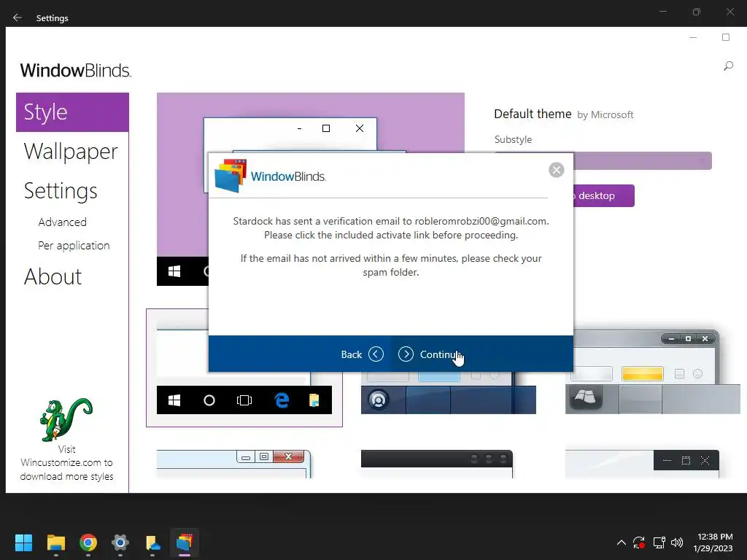Maximize the inner WindowBlinds window
The width and height of the screenshot is (747, 560).
pyautogui.click(x=726, y=37)
